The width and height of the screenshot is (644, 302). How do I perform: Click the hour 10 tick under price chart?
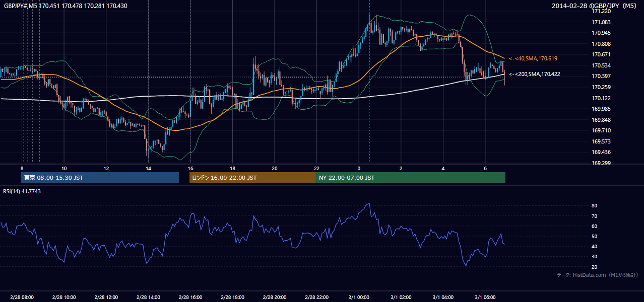click(64, 168)
